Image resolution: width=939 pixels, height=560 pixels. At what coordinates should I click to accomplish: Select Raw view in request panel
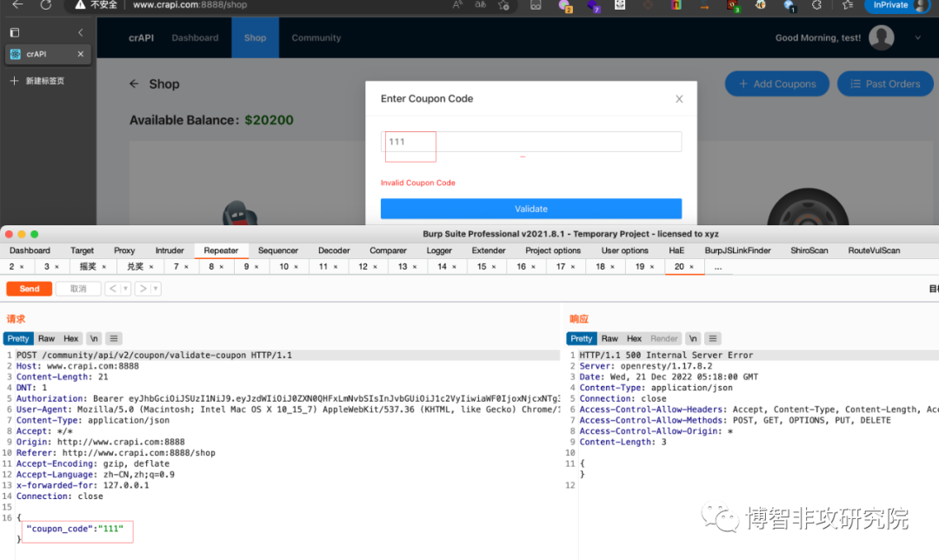[x=46, y=338]
